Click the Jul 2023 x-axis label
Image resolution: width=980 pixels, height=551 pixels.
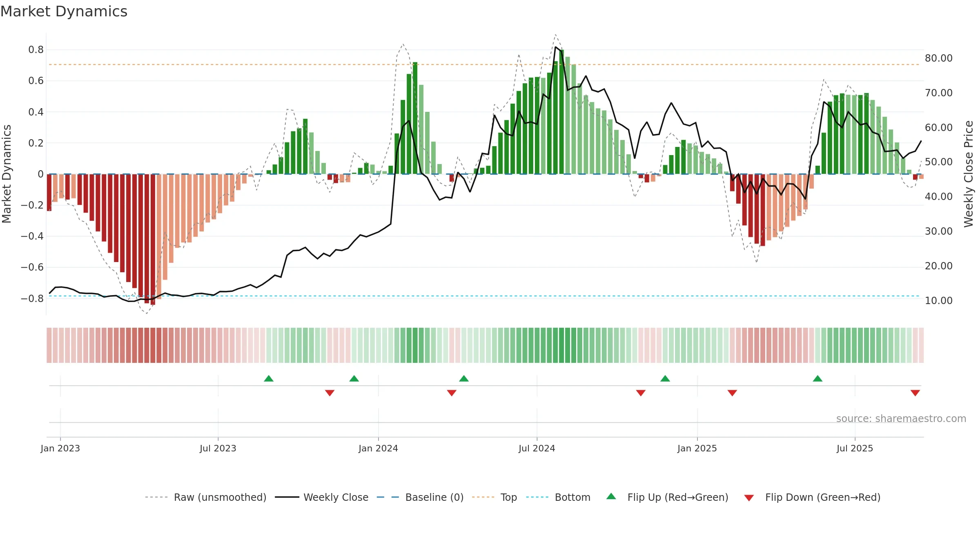click(x=218, y=448)
